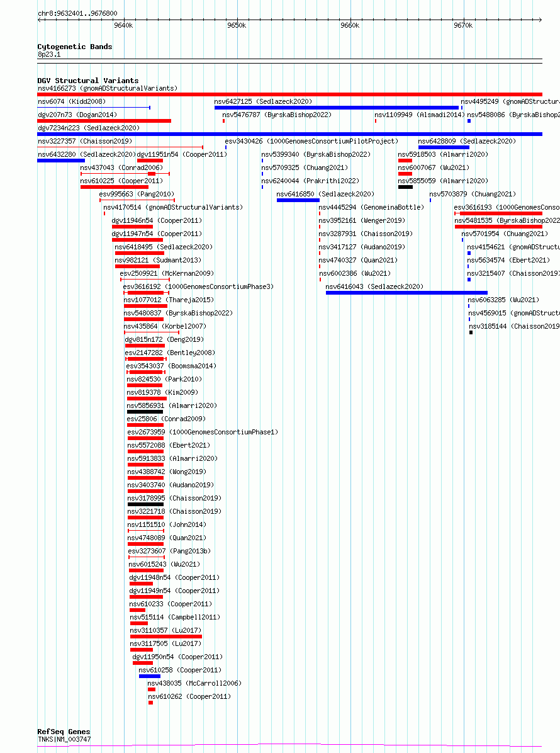Click nsv6432280 (Sedlazeck2020) variant
The width and height of the screenshot is (560, 753).
87,155
